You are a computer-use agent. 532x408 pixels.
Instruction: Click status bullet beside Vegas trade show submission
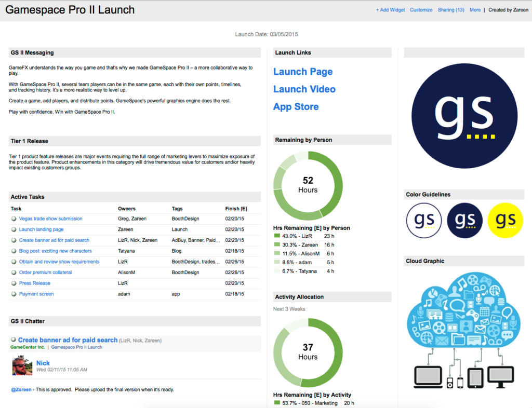(14, 219)
